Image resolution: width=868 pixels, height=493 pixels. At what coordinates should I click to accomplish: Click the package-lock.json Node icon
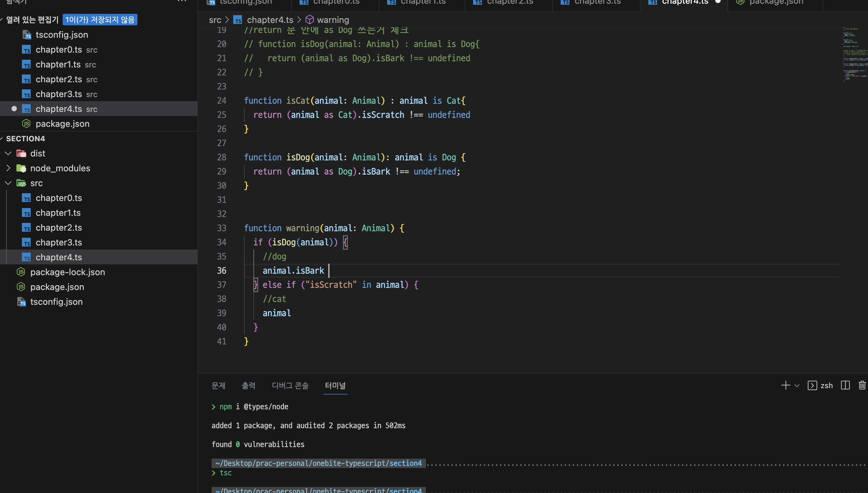[x=21, y=272]
